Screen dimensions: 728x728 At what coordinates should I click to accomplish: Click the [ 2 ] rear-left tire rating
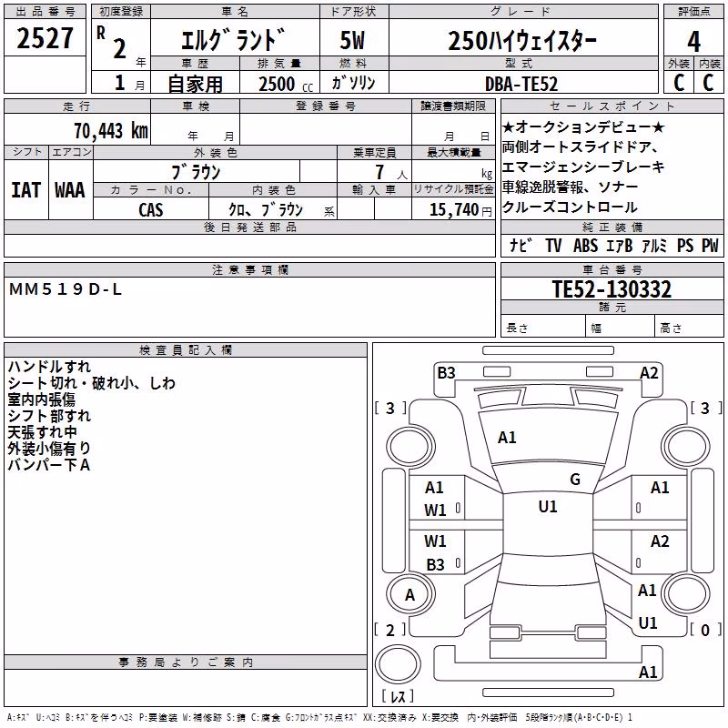coord(390,630)
